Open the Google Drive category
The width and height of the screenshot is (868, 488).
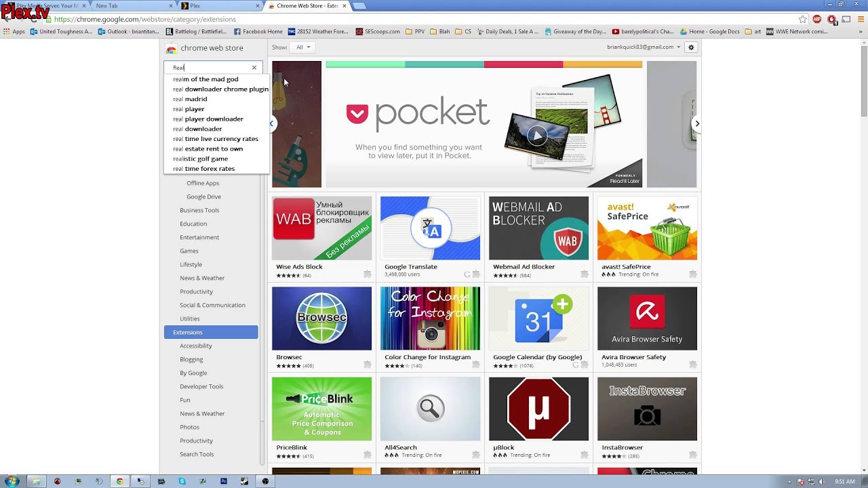(x=203, y=197)
